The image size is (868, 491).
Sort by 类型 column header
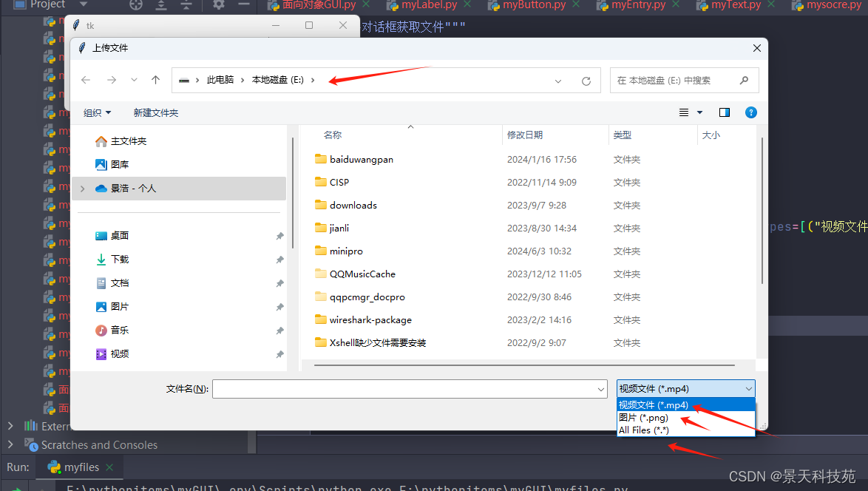(x=623, y=135)
